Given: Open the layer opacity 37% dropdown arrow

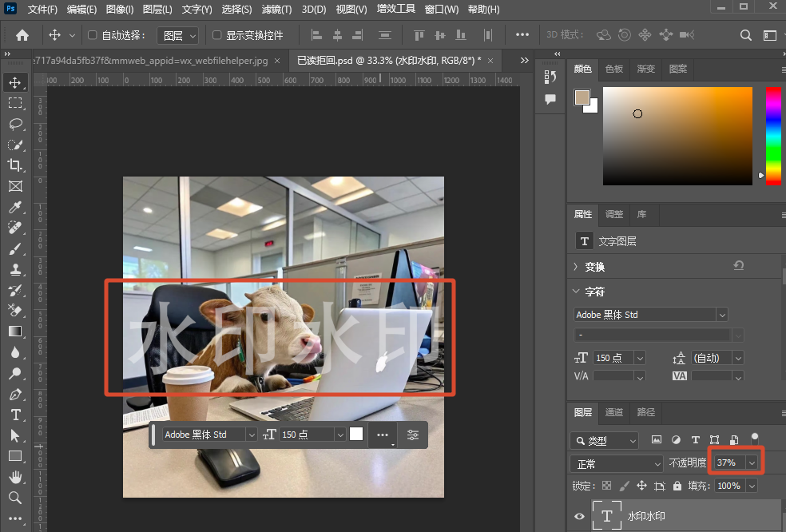Looking at the screenshot, I should (x=752, y=463).
